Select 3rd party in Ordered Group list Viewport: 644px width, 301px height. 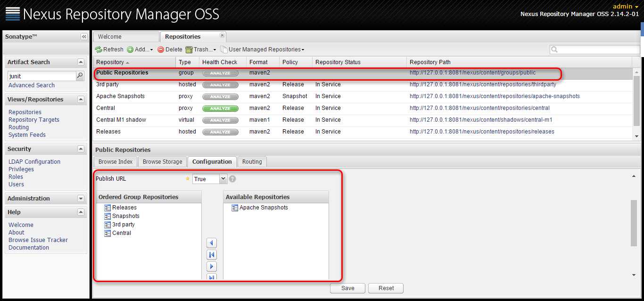pyautogui.click(x=124, y=225)
